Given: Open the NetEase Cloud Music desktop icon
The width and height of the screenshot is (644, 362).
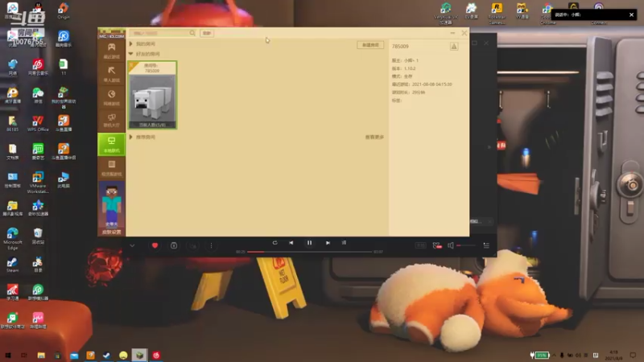Looking at the screenshot, I should click(x=38, y=67).
